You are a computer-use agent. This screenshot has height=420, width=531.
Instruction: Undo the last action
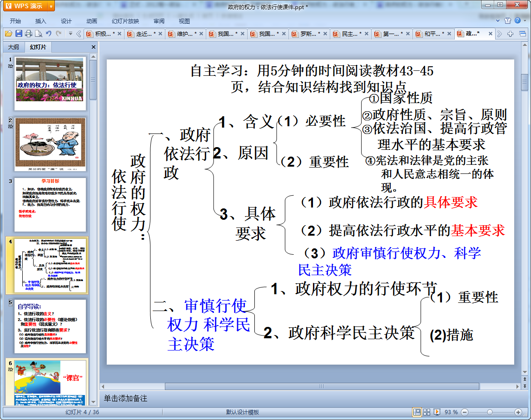49,34
